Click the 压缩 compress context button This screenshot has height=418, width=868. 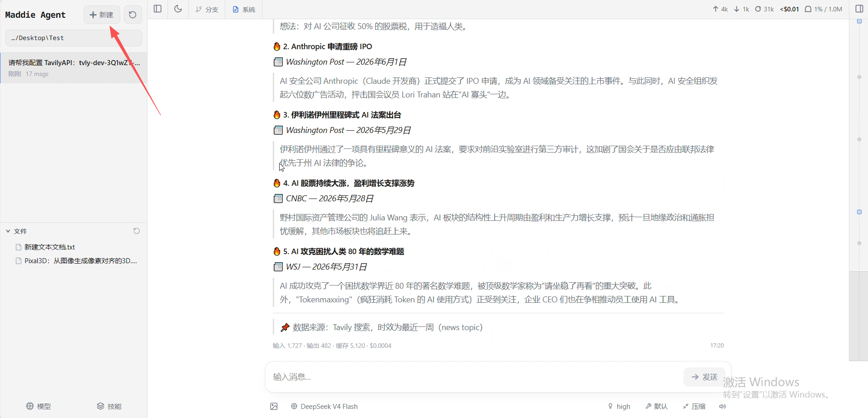(x=694, y=406)
